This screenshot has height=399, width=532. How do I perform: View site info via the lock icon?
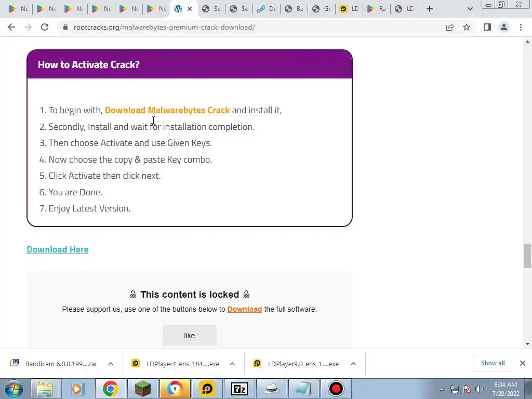point(65,27)
